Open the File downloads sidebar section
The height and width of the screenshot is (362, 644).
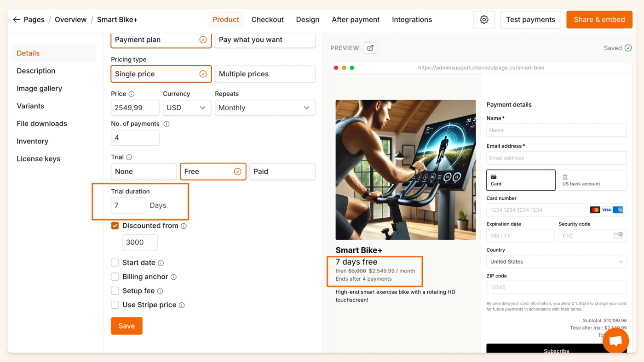coord(42,124)
